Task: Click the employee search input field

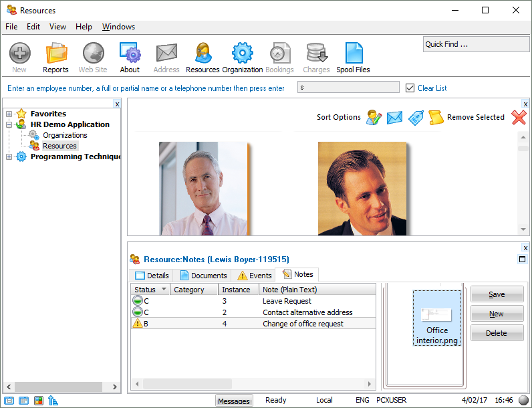Action: point(348,87)
